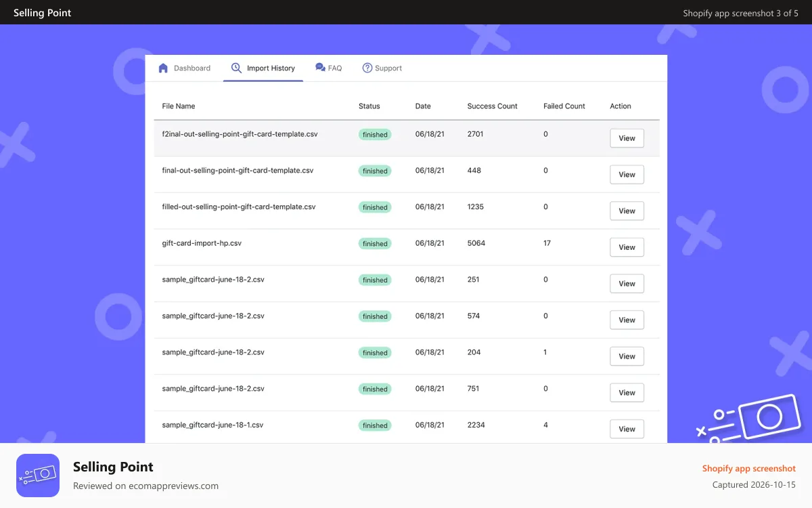This screenshot has width=812, height=508.
Task: View the sample_giftcard-june-18-1.csv import
Action: [627, 429]
